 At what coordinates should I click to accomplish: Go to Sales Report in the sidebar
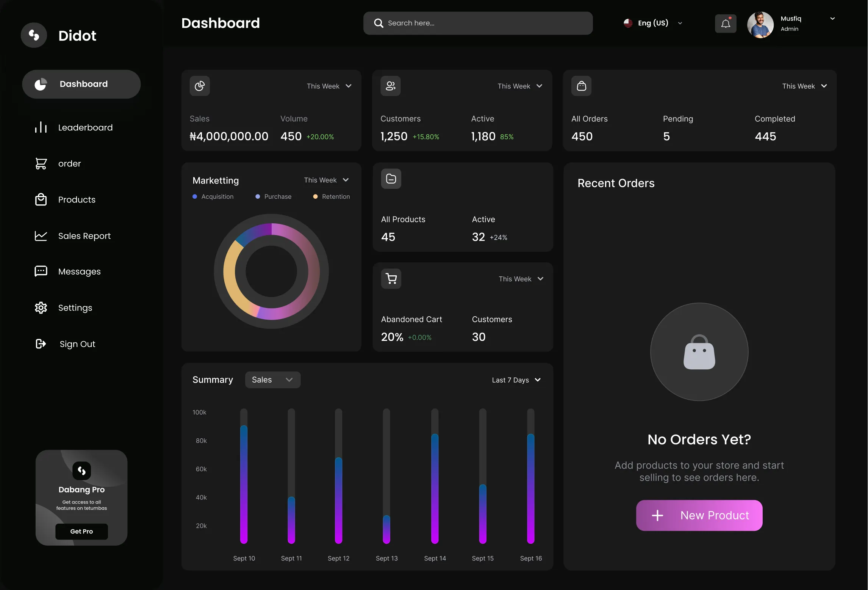(x=84, y=236)
